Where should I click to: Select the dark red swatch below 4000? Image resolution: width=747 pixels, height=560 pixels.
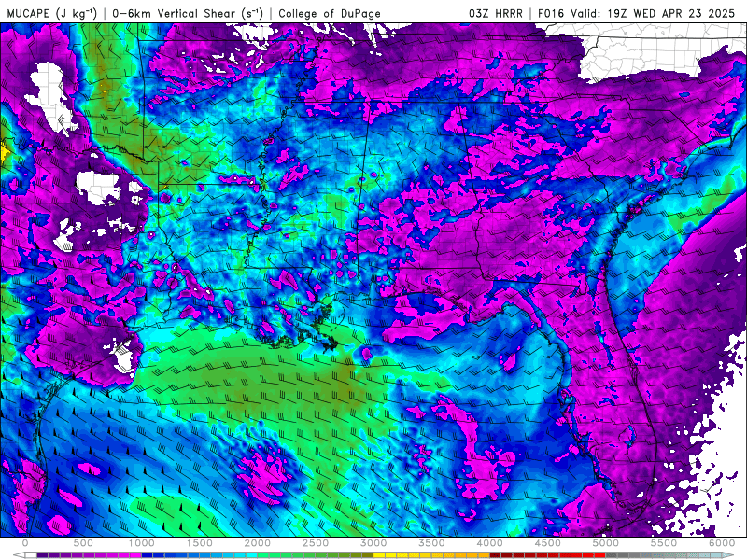tap(496, 554)
